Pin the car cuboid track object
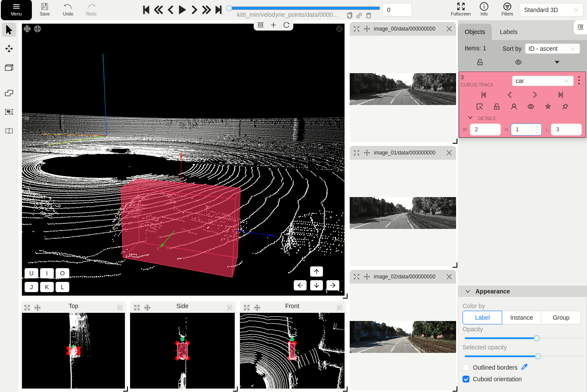This screenshot has width=587, height=392. click(x=565, y=106)
